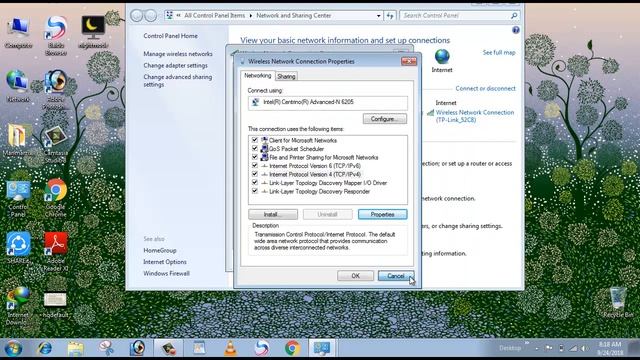Show hidden system tray icons arrow
The width and height of the screenshot is (640, 360).
[536, 348]
